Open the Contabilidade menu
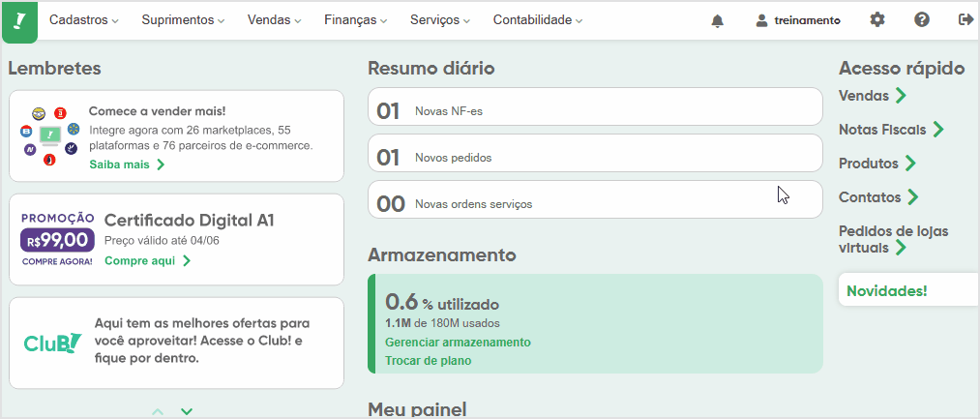Screen dimensions: 980x419 click(x=538, y=20)
